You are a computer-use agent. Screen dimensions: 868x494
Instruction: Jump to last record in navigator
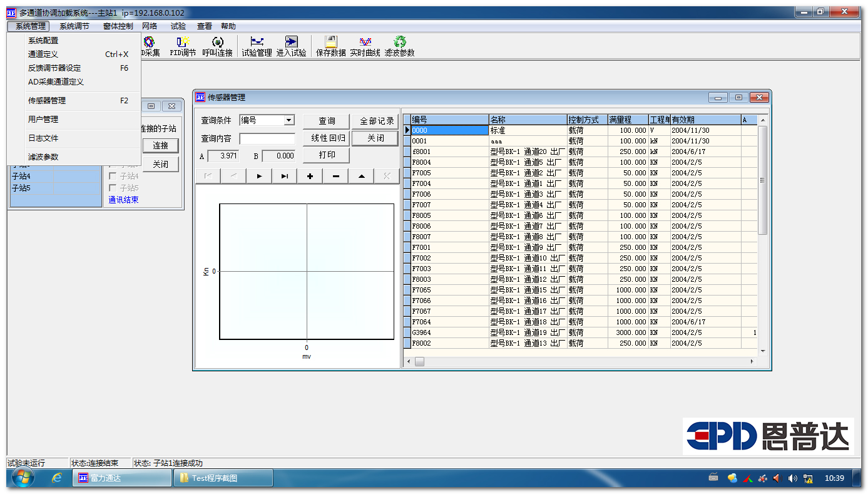(x=285, y=177)
